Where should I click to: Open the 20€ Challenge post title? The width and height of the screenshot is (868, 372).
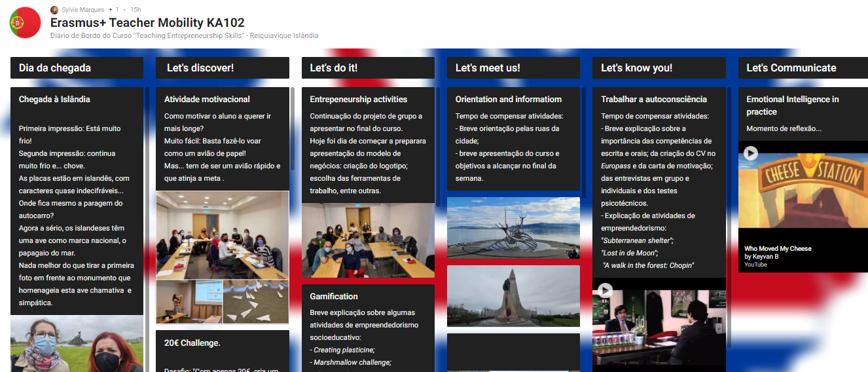tap(192, 343)
